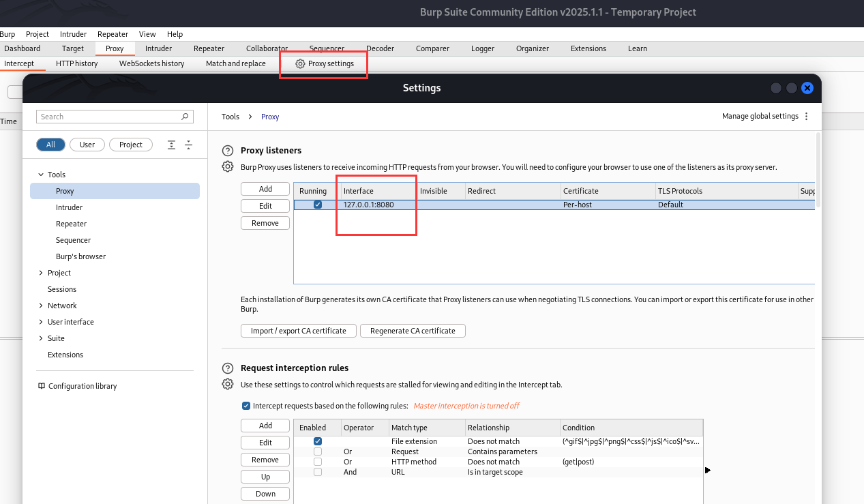The width and height of the screenshot is (864, 504).
Task: Click the search magnifier icon in settings
Action: pos(185,117)
